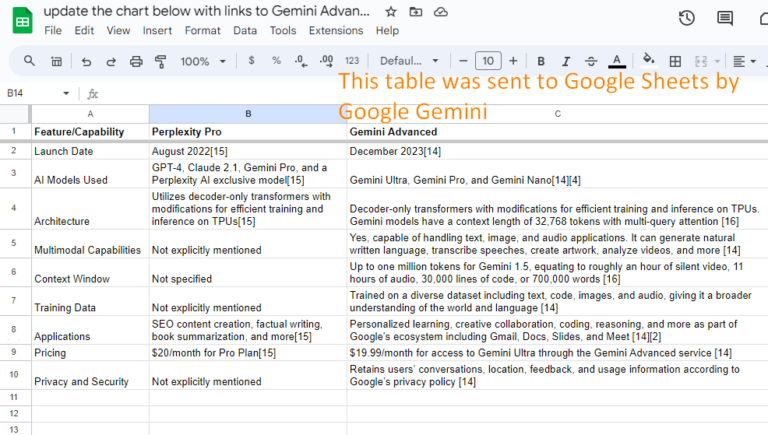Select the 'Applications' cell

pos(90,330)
